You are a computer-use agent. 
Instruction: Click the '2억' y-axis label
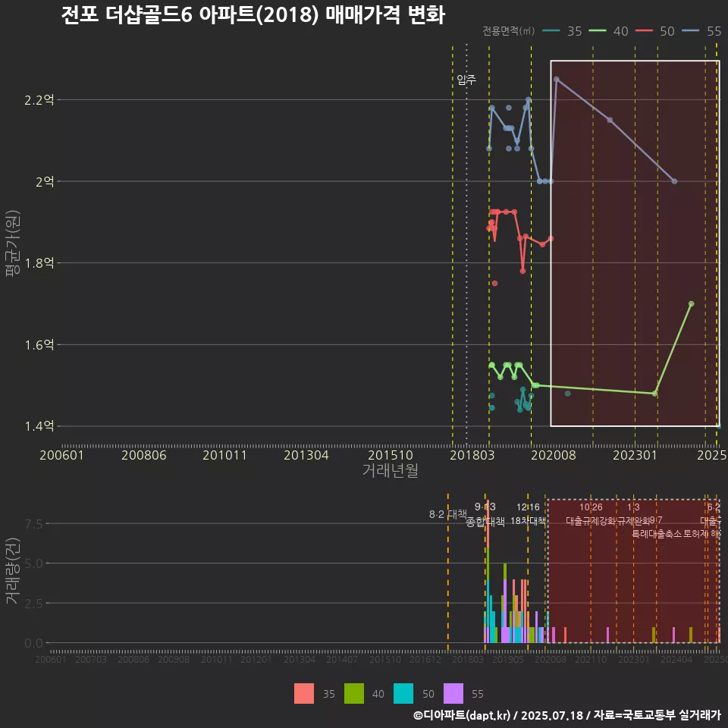pos(45,181)
